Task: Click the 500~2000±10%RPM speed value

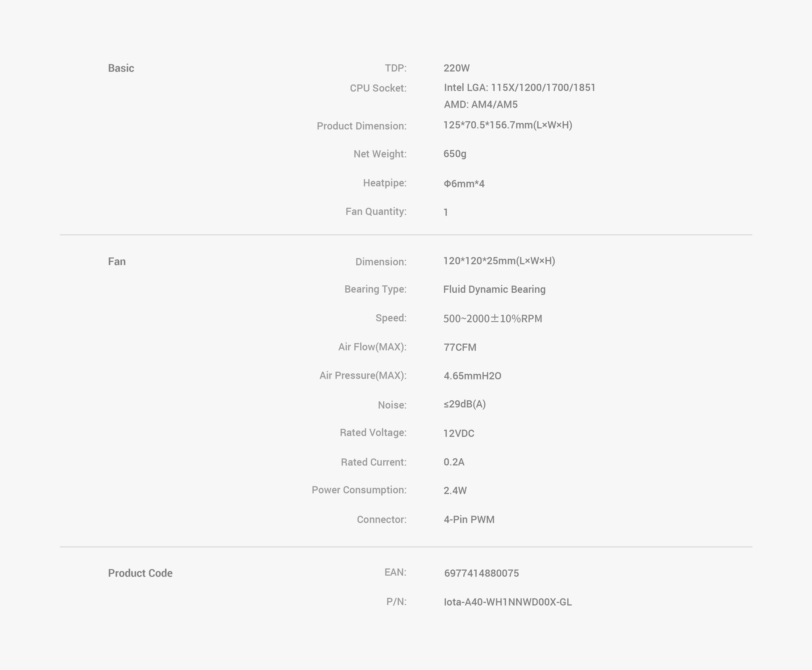Action: coord(492,319)
